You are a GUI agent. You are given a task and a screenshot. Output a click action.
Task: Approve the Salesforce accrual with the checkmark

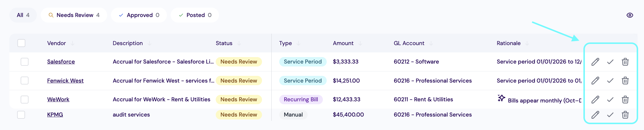click(x=610, y=62)
